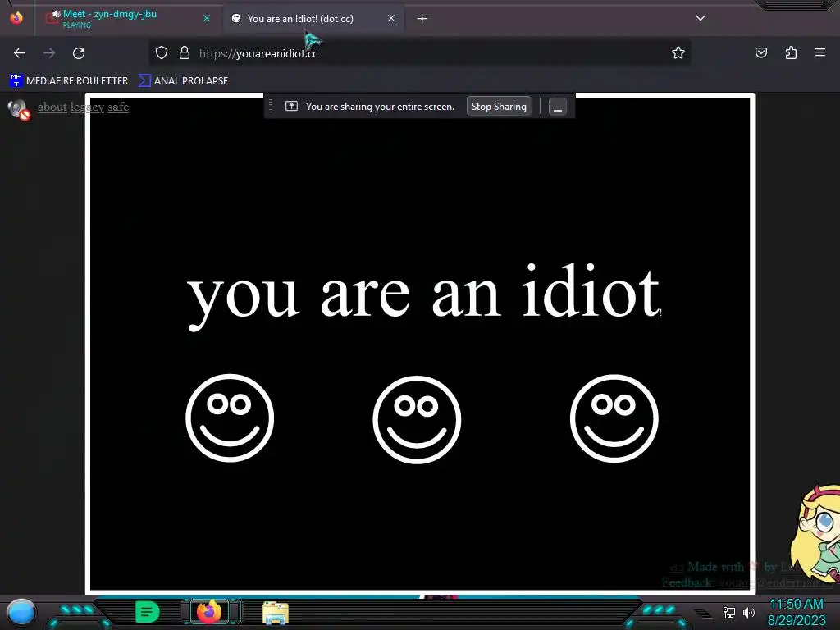This screenshot has height=630, width=840.
Task: Open the volume tray icon
Action: pos(748,612)
